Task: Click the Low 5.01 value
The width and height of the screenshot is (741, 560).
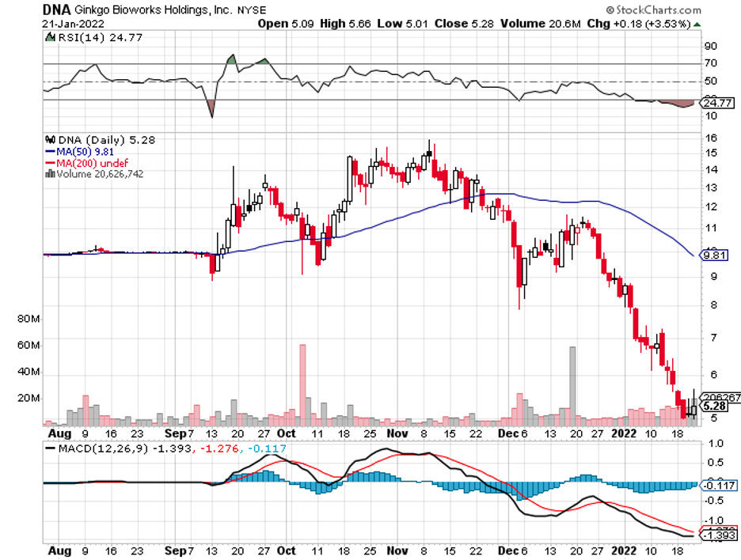Action: pyautogui.click(x=402, y=24)
